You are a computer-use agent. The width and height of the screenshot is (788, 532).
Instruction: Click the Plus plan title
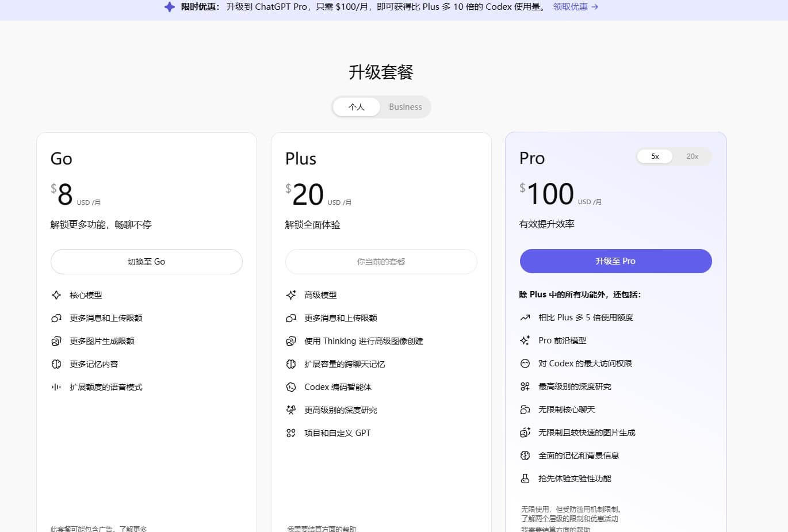(x=301, y=159)
